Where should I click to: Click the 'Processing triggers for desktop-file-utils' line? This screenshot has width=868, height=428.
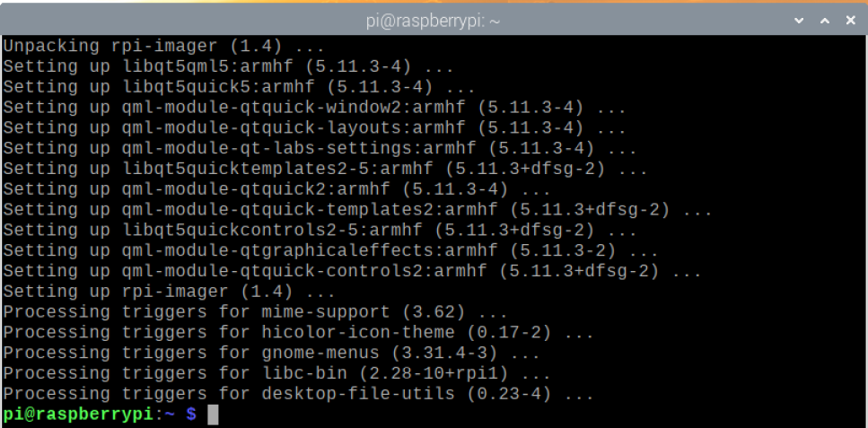[x=296, y=394]
